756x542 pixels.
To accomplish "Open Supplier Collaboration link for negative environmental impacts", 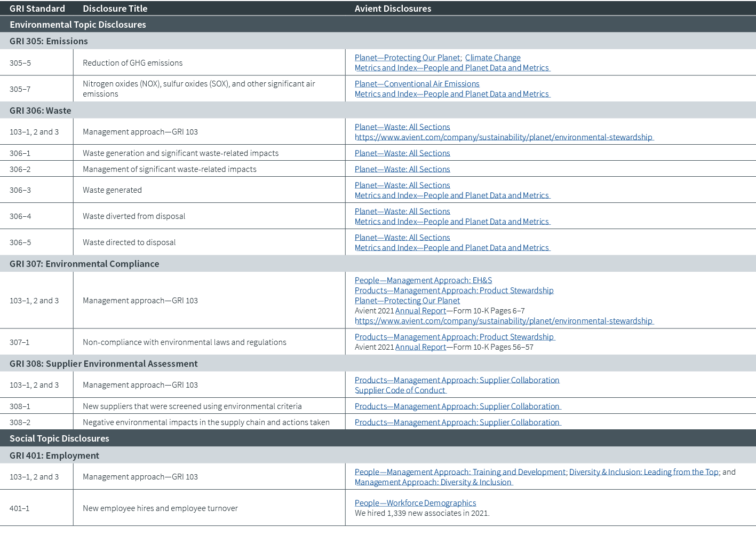I will [457, 422].
